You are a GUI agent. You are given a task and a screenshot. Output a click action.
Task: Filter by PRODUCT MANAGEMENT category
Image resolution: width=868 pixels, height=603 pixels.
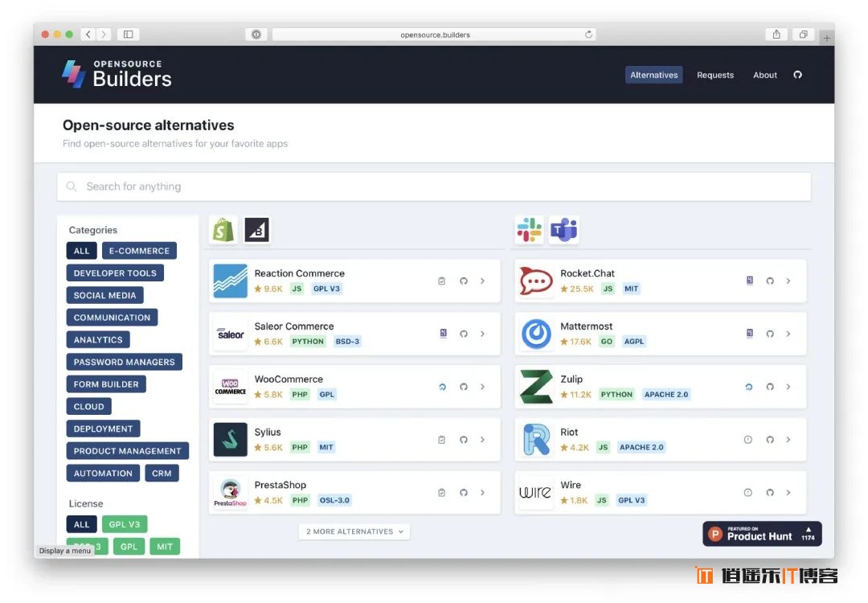127,451
